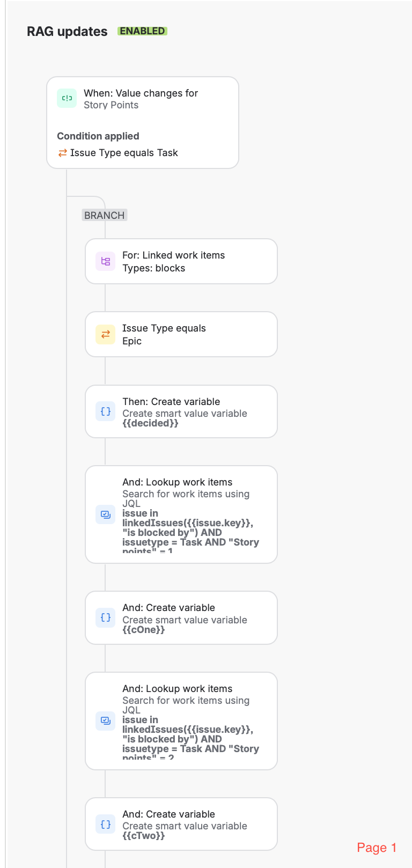This screenshot has width=412, height=868.
Task: Click the {{cTwo}} variable name
Action: click(x=143, y=836)
